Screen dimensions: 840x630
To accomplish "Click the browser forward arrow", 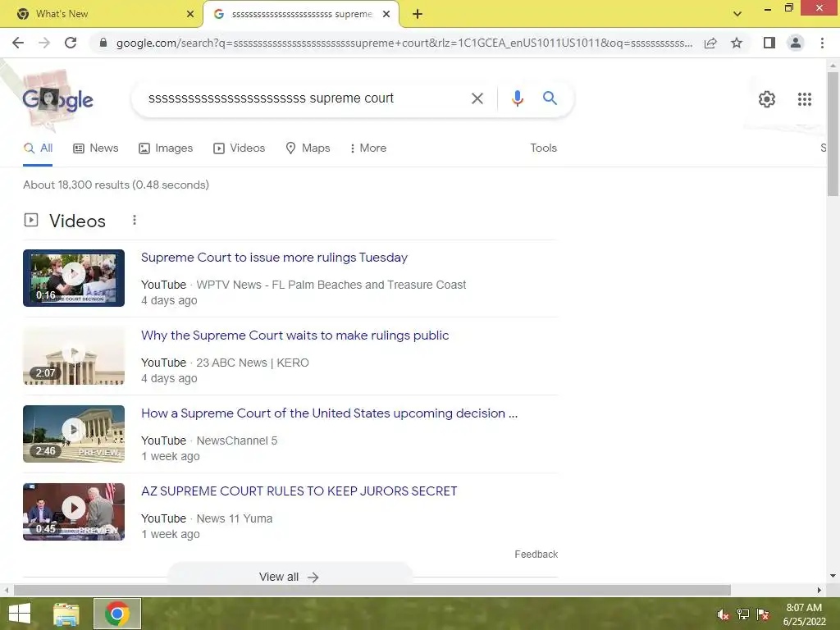I will click(x=44, y=43).
